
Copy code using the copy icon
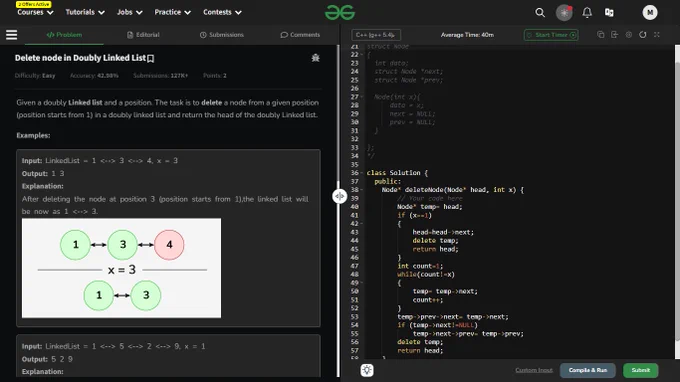tap(601, 35)
